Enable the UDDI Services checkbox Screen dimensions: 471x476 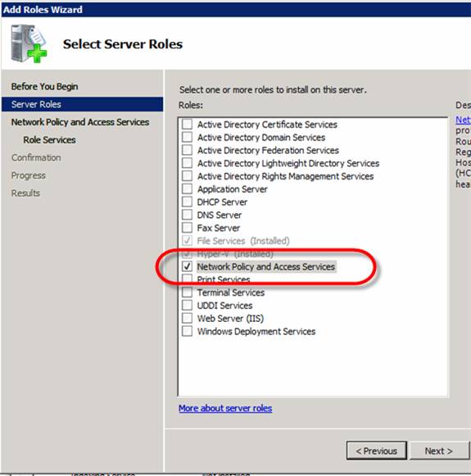[187, 305]
